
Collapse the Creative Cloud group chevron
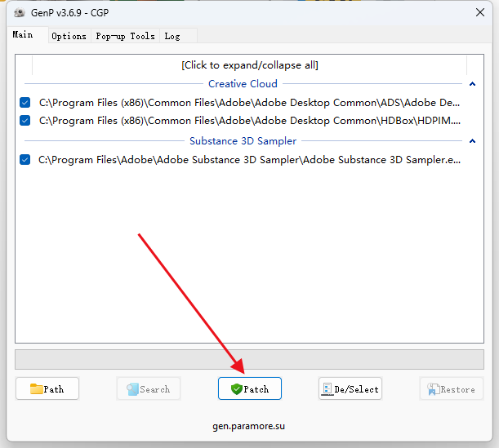pyautogui.click(x=472, y=84)
